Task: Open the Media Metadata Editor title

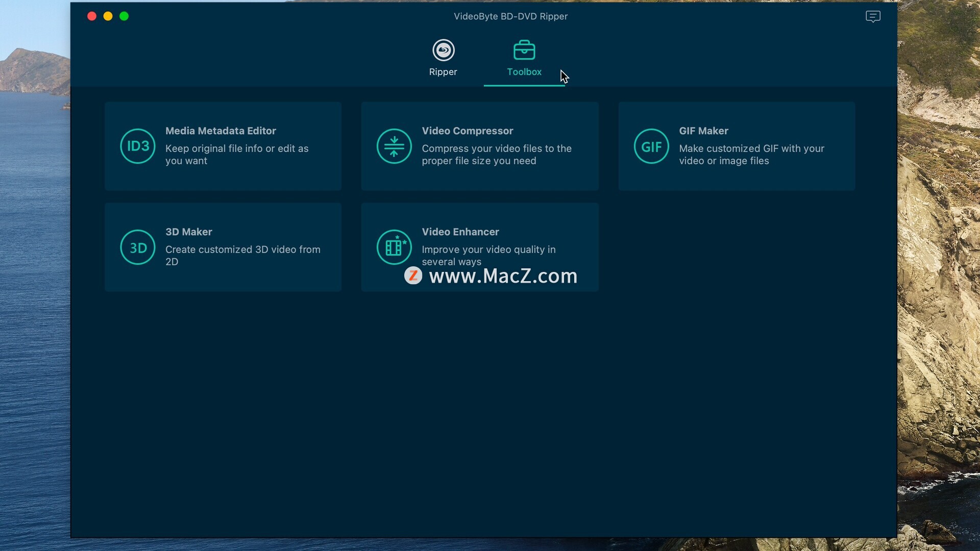Action: pyautogui.click(x=220, y=131)
